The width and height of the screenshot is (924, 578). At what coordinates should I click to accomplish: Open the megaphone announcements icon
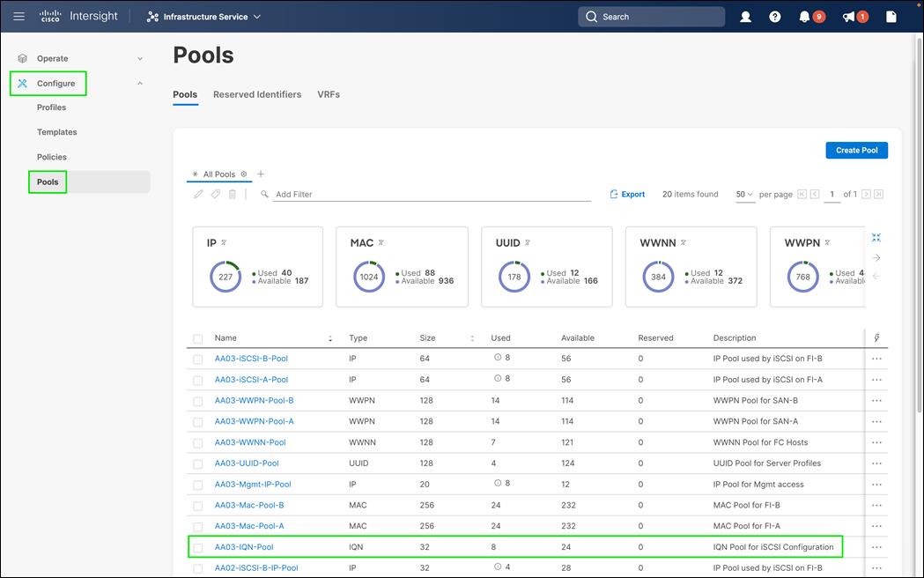849,16
